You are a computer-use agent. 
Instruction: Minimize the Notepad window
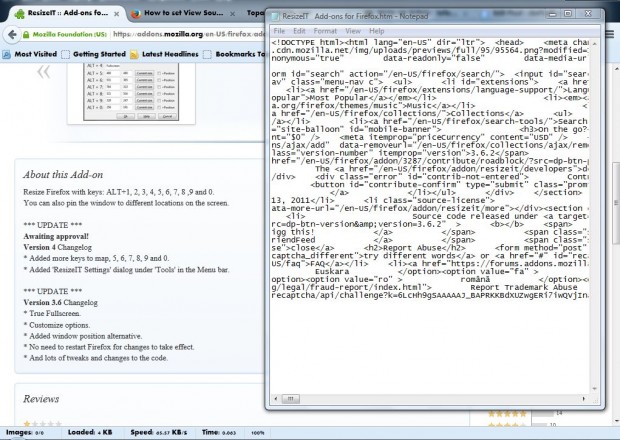point(553,14)
